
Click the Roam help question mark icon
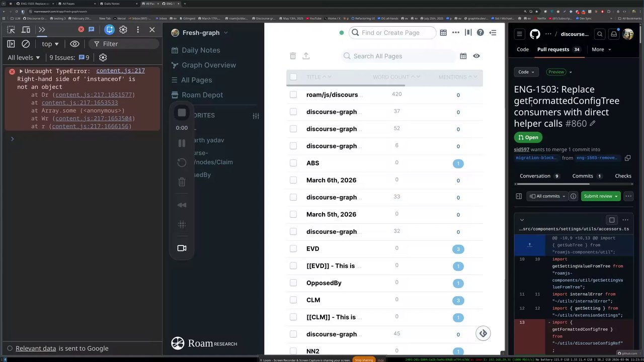coord(480,33)
